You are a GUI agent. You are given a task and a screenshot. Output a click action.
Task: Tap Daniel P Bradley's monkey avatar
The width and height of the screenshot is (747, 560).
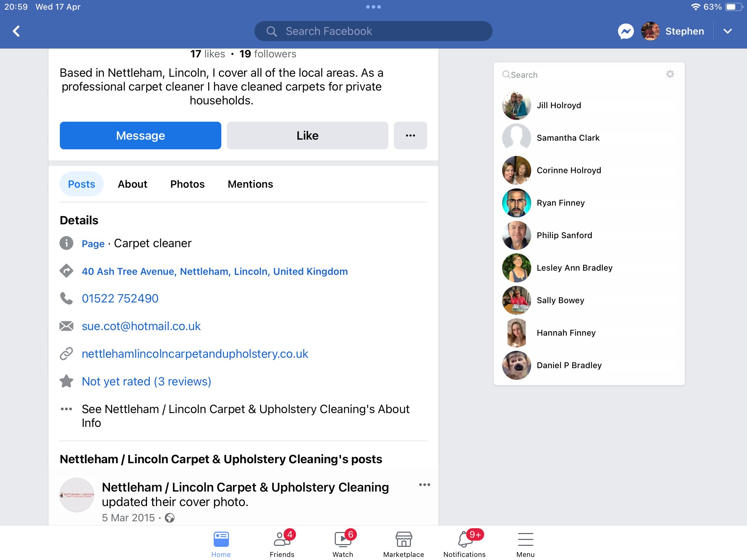517,365
